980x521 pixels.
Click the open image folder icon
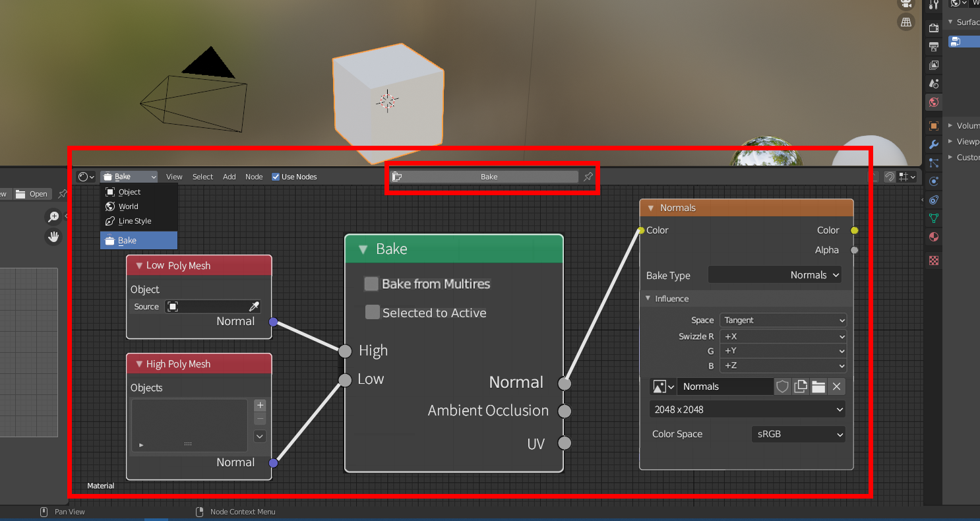click(818, 386)
